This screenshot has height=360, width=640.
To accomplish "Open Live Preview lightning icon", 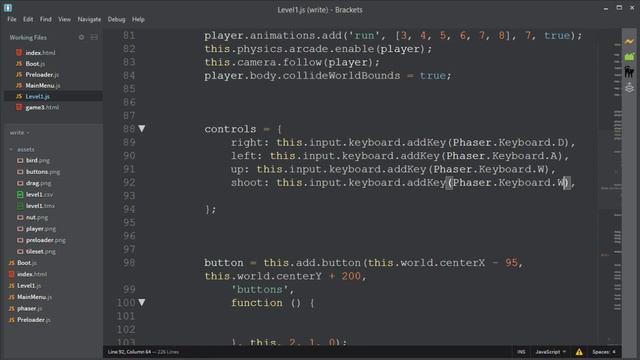I will 629,42.
